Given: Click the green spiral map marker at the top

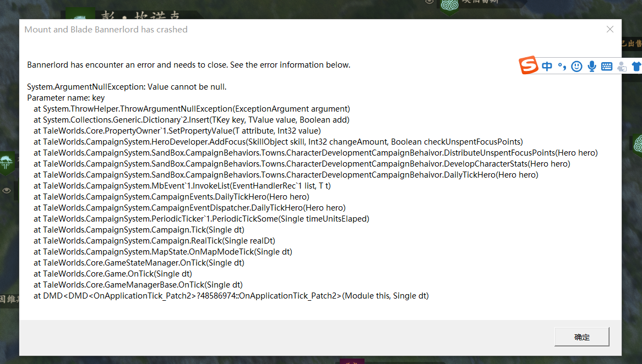Looking at the screenshot, I should (449, 5).
